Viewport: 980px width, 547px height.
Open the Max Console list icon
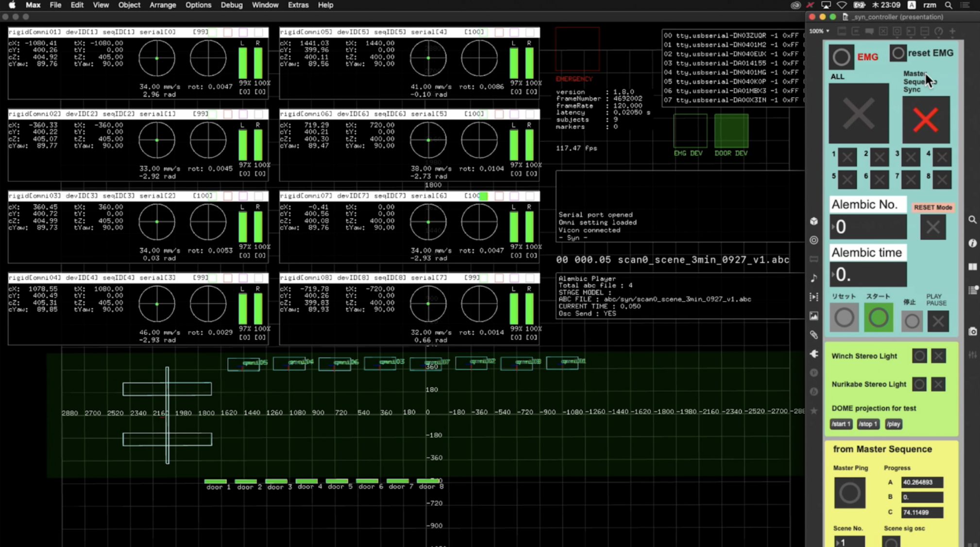pos(972,290)
